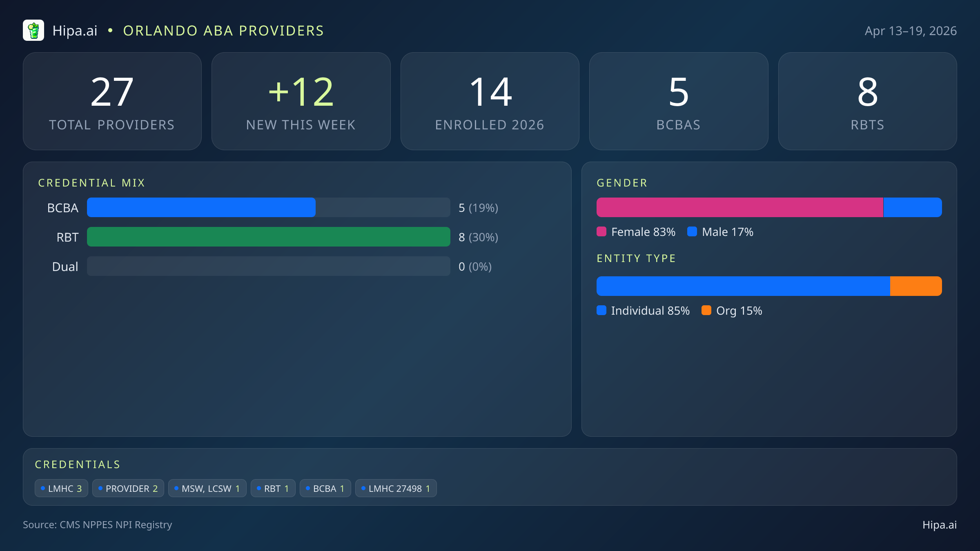Click the RBT green progress bar
Screen dimensions: 980x551
268,237
